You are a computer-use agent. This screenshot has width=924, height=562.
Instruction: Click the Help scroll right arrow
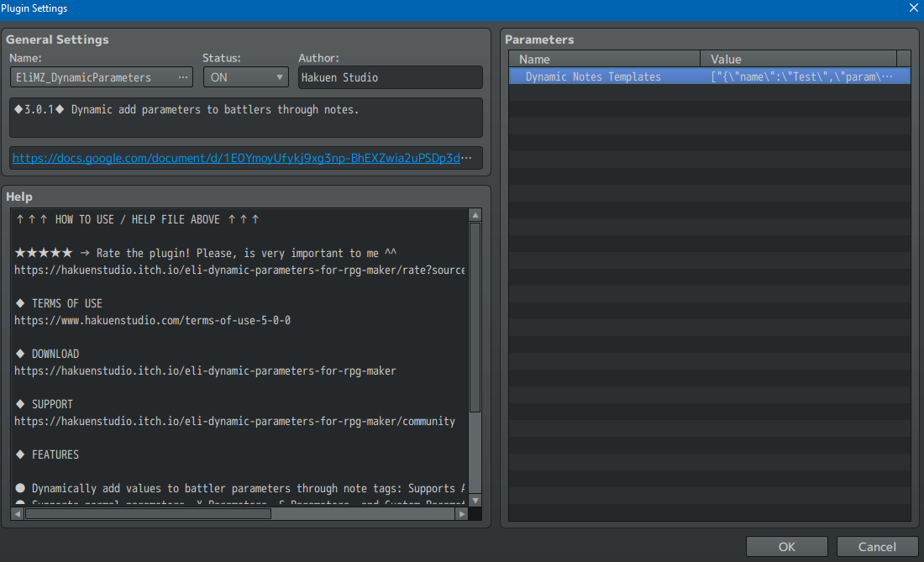pyautogui.click(x=462, y=513)
